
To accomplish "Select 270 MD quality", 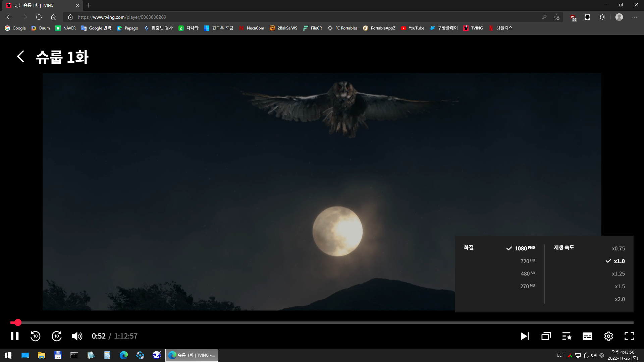I will pos(528,286).
